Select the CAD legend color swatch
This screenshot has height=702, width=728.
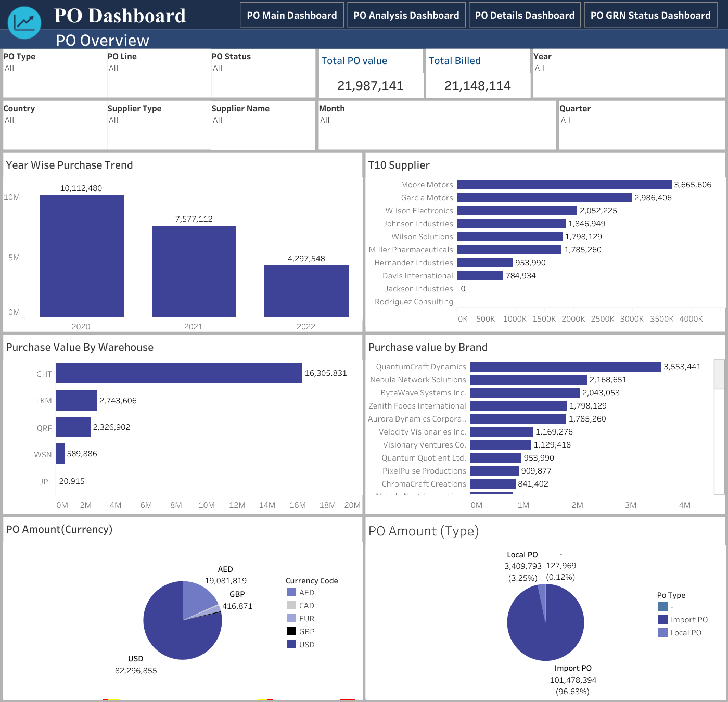click(x=291, y=605)
